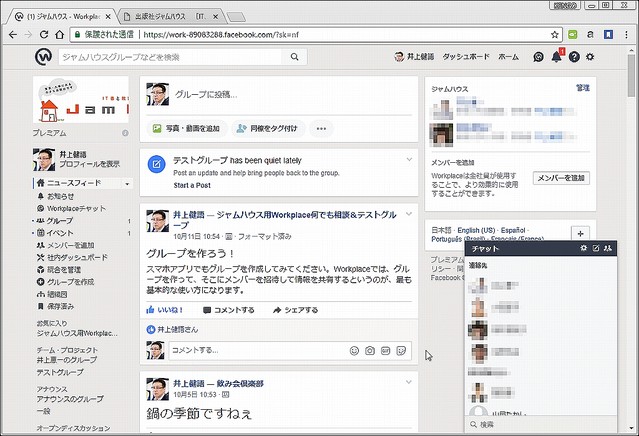Click the language plus button

tap(580, 233)
